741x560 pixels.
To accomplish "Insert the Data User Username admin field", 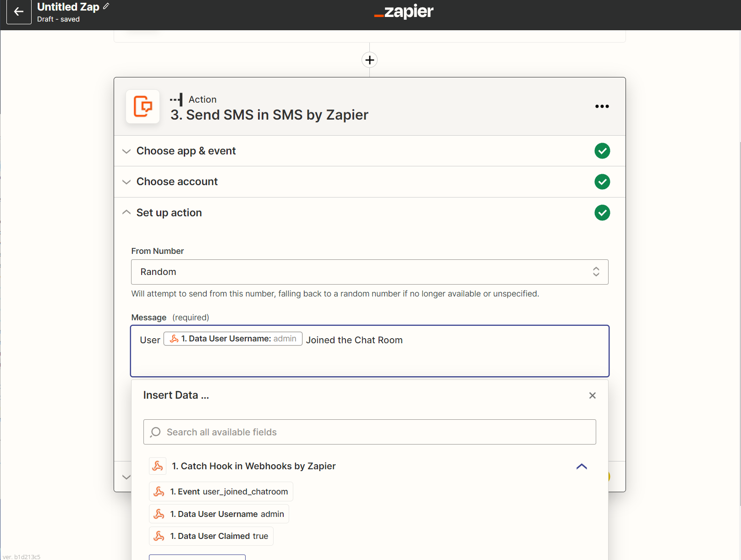I will click(x=219, y=514).
